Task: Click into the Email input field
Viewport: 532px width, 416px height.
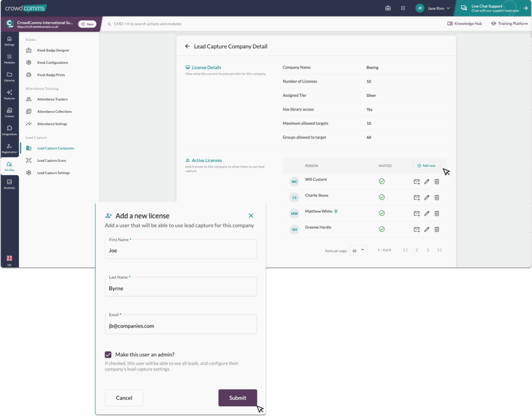Action: pos(181,326)
